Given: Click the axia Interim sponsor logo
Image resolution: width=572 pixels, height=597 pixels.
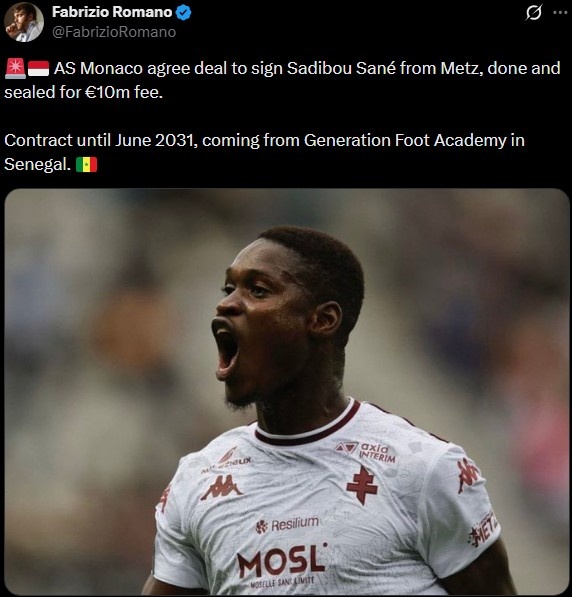Looking at the screenshot, I should (365, 452).
